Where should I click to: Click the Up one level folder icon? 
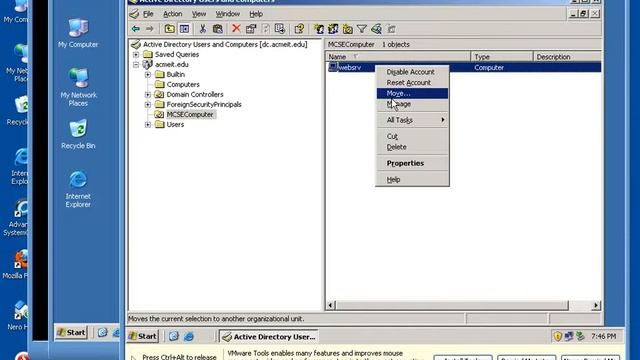[x=169, y=29]
